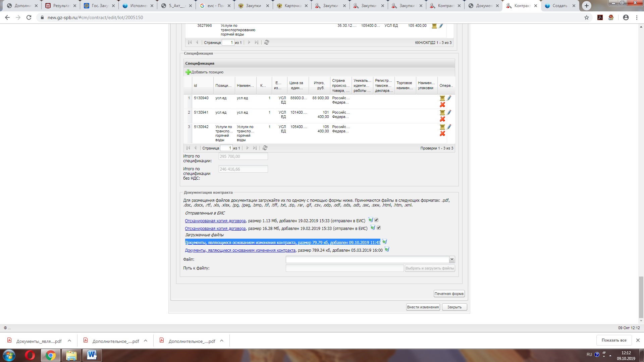Viewport: 644px width, 362px height.
Task: Open File Explorer from taskbar
Action: (x=71, y=355)
